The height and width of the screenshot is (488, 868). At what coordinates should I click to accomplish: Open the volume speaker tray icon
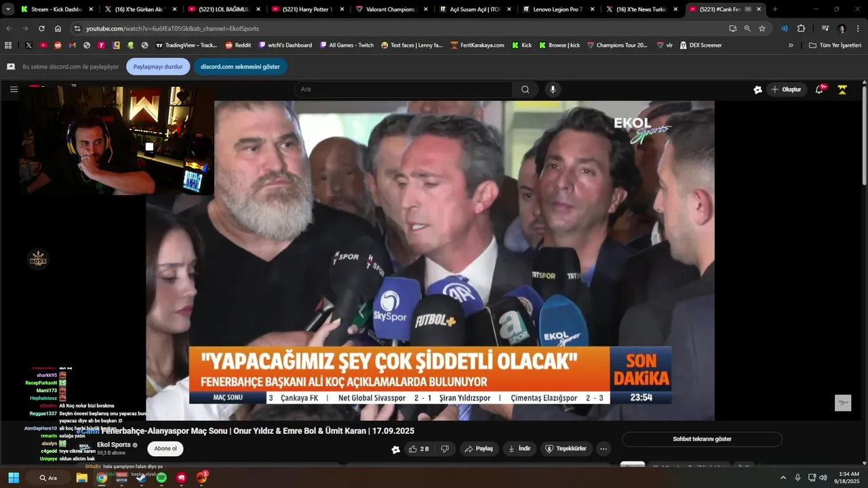tap(823, 478)
